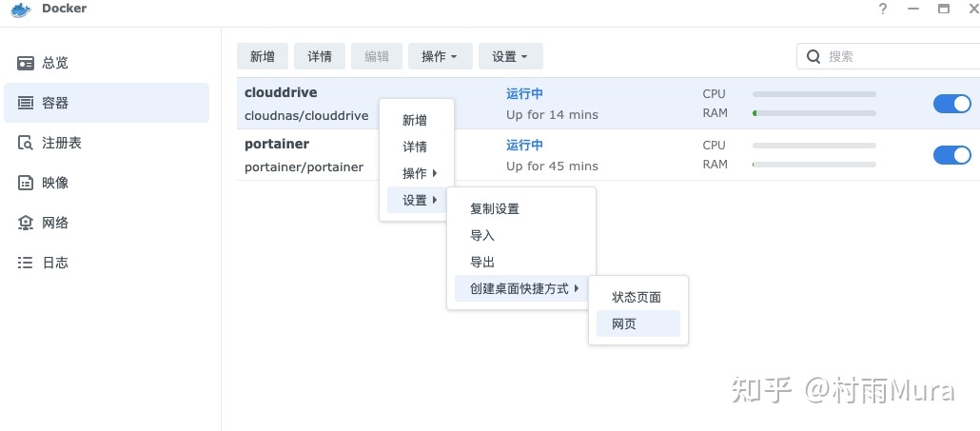Click the 新增 toolbar button

pyautogui.click(x=263, y=56)
